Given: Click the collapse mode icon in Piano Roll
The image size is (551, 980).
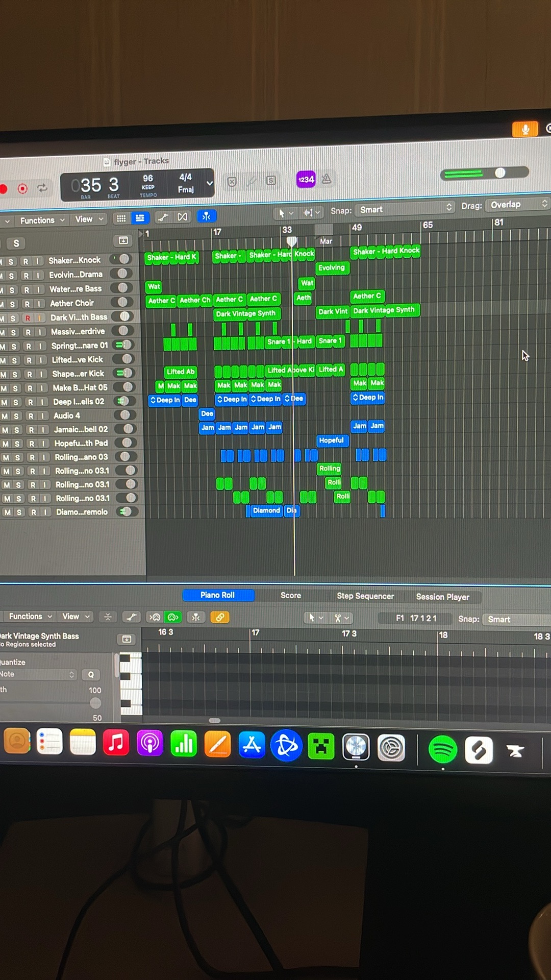Looking at the screenshot, I should tap(108, 617).
